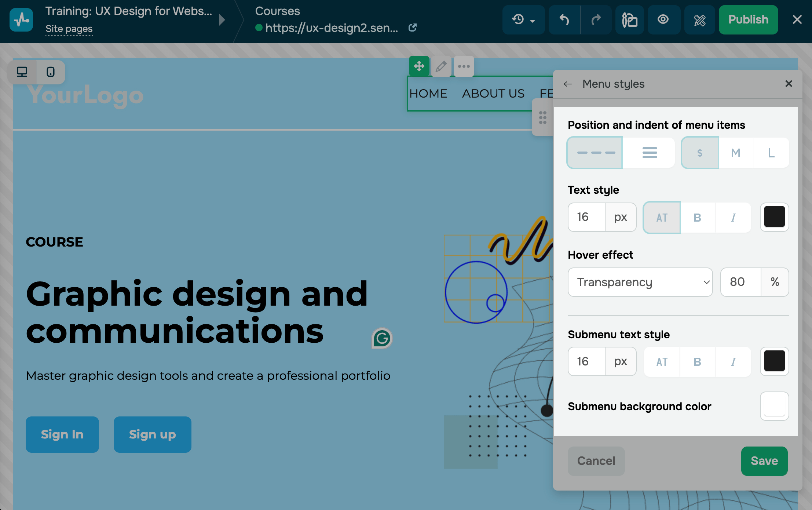Click the Save button in panel
The width and height of the screenshot is (812, 510).
[764, 461]
